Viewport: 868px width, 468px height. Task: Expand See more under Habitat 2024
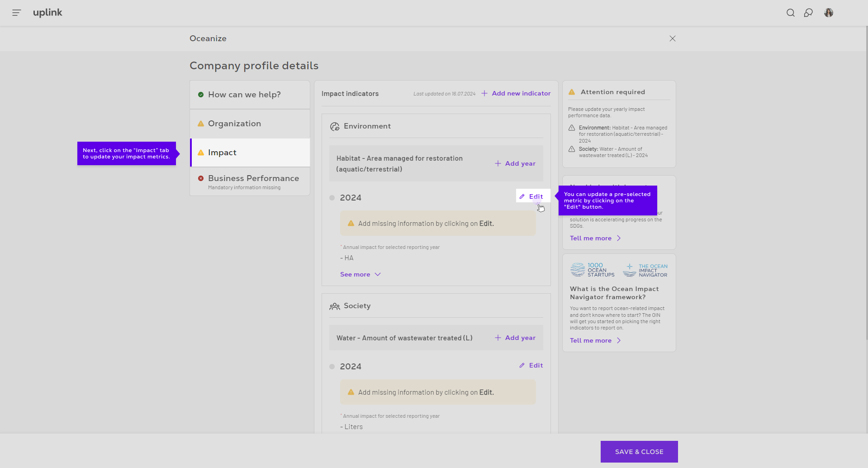360,274
